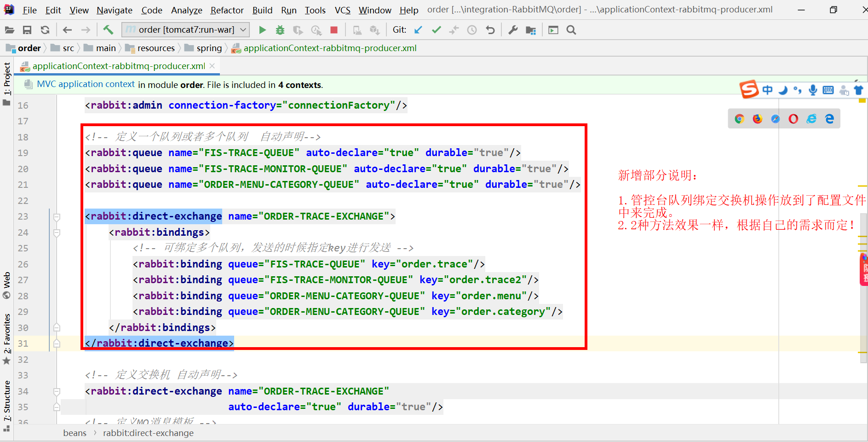Image resolution: width=868 pixels, height=442 pixels.
Task: Open the Web tool window
Action: click(7, 285)
